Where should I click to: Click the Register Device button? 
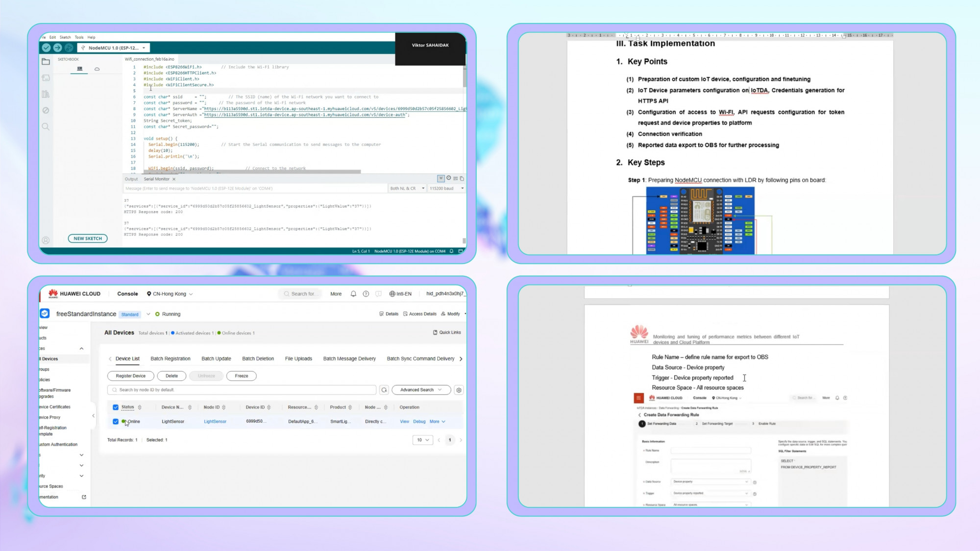[131, 376]
